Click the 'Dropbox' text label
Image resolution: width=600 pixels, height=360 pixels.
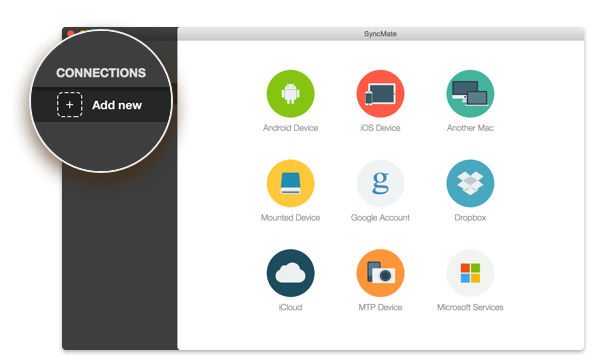tap(470, 218)
